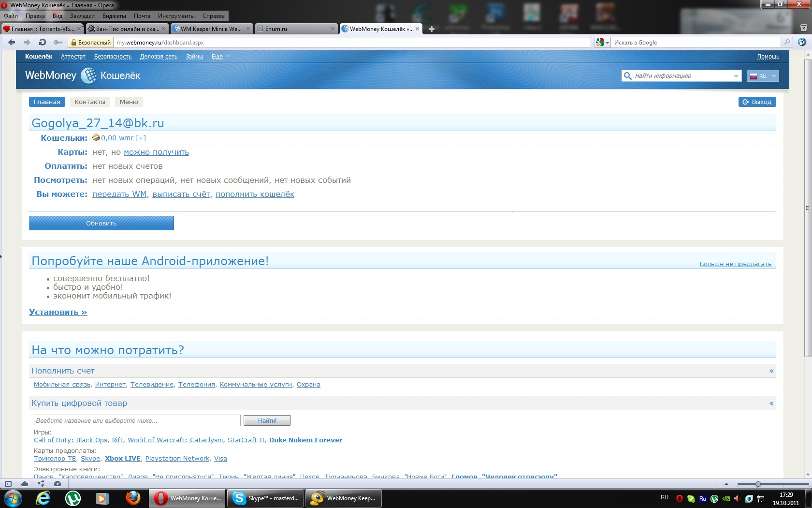Open Windows Media Player from taskbar
This screenshot has width=812, height=508.
102,498
